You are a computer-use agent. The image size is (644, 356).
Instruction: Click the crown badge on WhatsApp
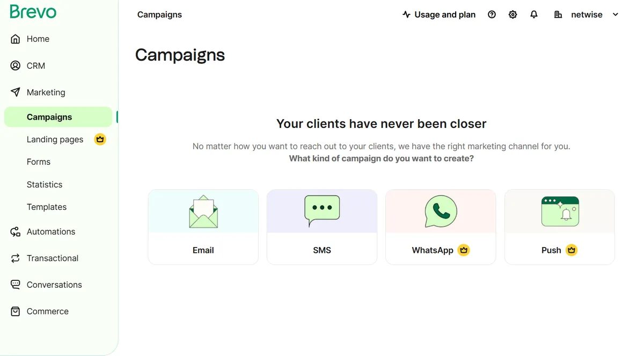pyautogui.click(x=464, y=250)
